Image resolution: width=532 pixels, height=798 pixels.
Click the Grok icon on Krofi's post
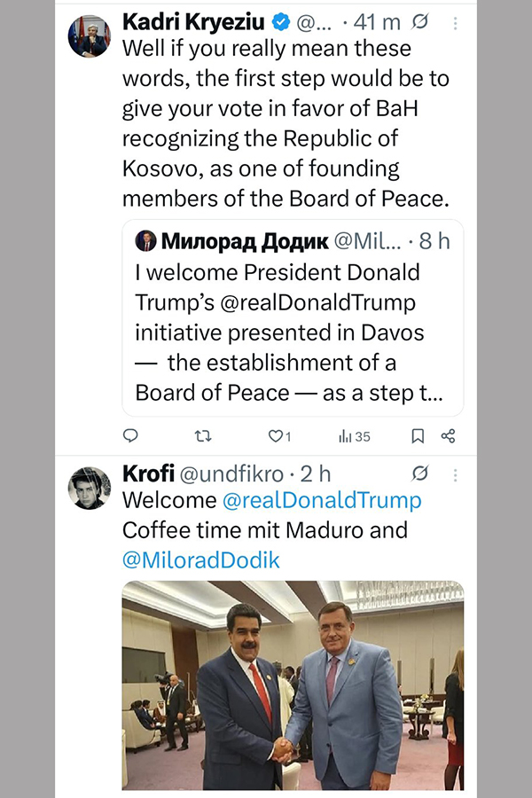tap(421, 473)
